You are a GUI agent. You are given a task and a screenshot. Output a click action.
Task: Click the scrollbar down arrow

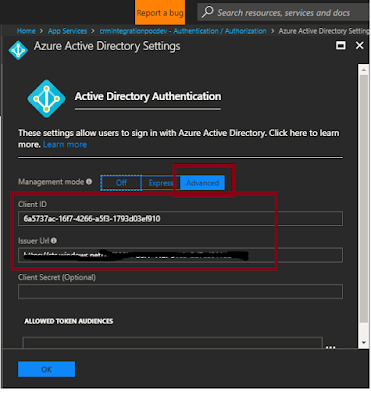click(363, 343)
